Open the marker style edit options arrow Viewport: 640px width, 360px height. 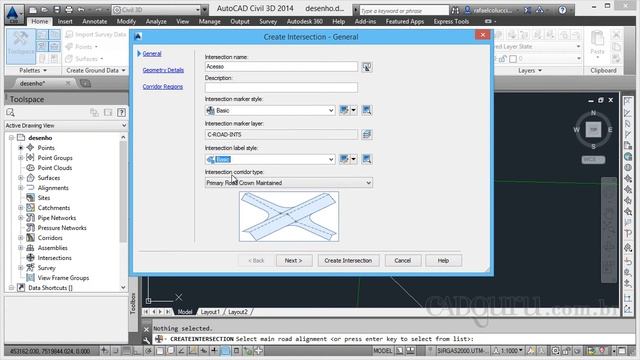click(x=353, y=110)
